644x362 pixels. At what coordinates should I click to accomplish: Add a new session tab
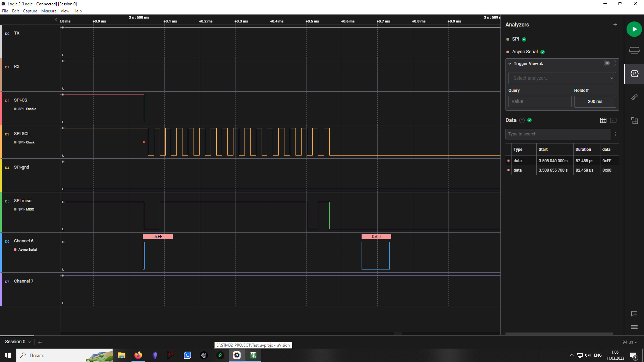[40, 342]
